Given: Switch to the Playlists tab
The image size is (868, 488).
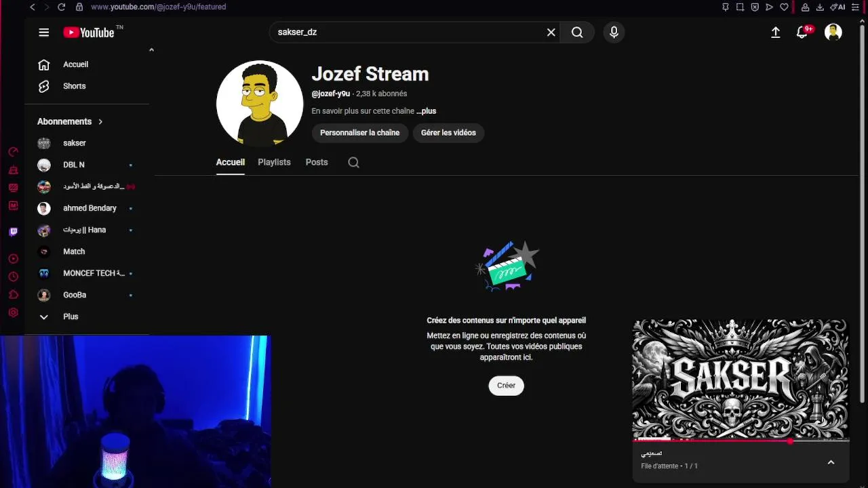Looking at the screenshot, I should pyautogui.click(x=274, y=163).
